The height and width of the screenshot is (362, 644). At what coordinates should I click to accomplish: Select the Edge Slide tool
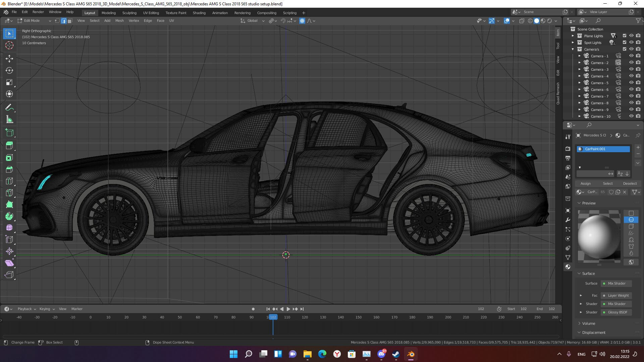pos(9,240)
